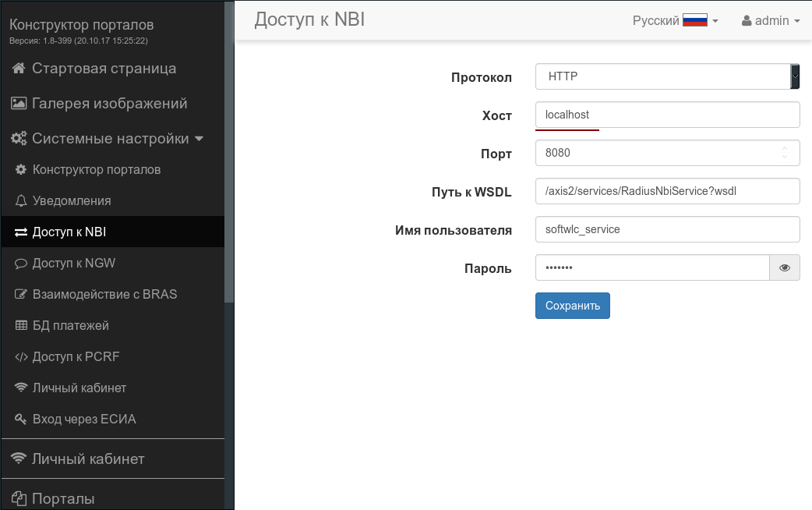Open the Русский language dropdown

675,21
